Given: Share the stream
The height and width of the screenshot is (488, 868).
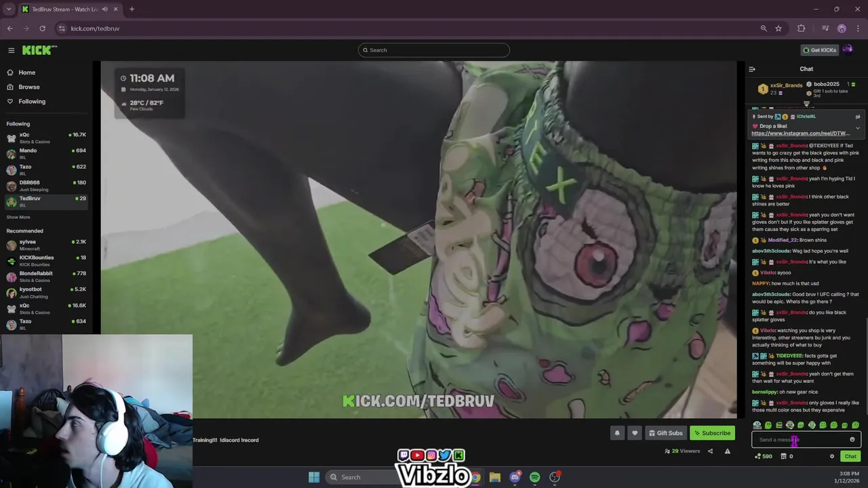Looking at the screenshot, I should pyautogui.click(x=710, y=451).
